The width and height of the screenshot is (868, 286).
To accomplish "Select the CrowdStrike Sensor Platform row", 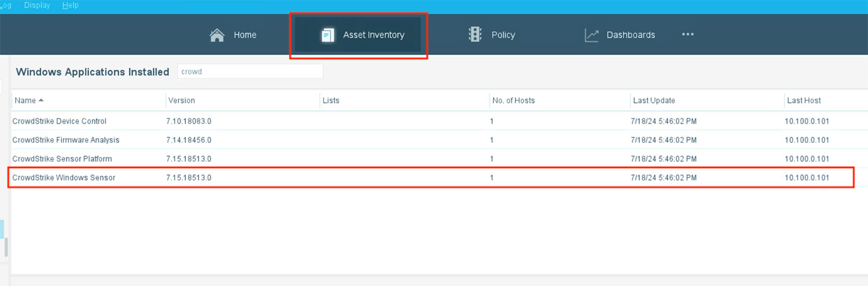I will tap(440, 158).
